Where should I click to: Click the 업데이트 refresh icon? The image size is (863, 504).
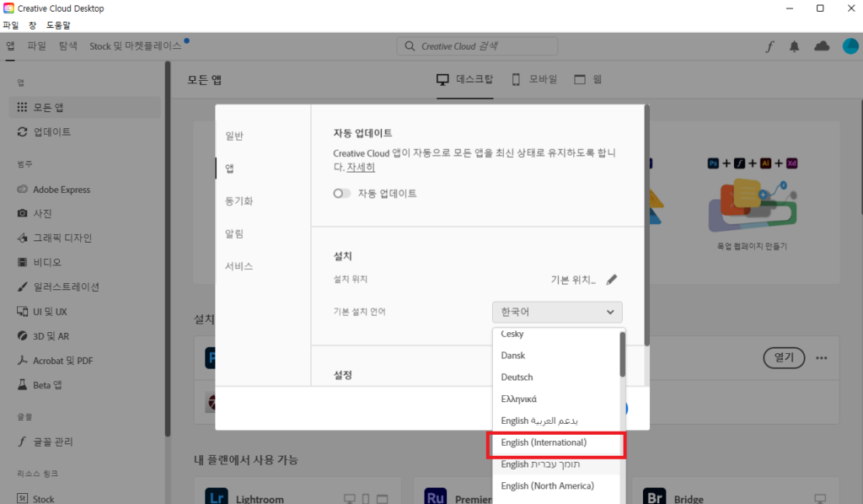[22, 132]
